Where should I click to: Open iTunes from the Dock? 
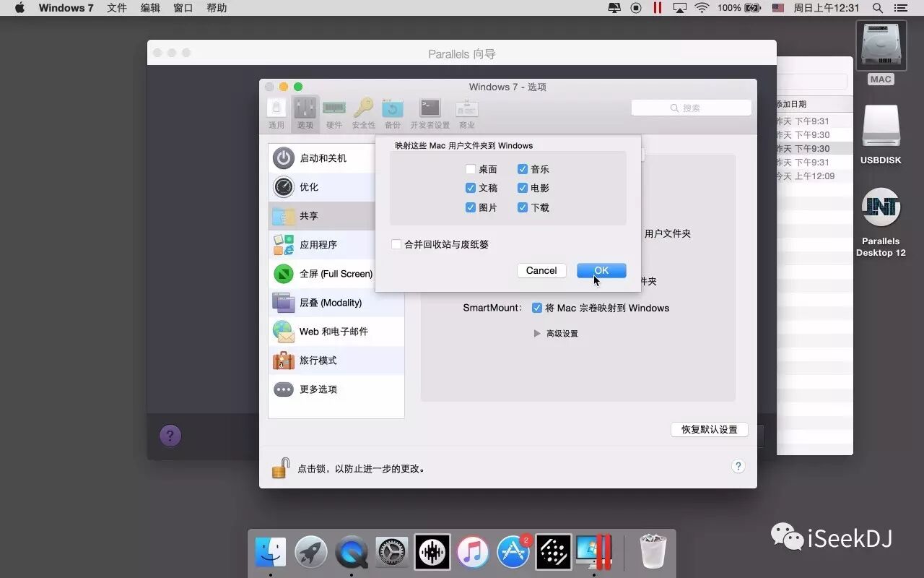point(473,553)
